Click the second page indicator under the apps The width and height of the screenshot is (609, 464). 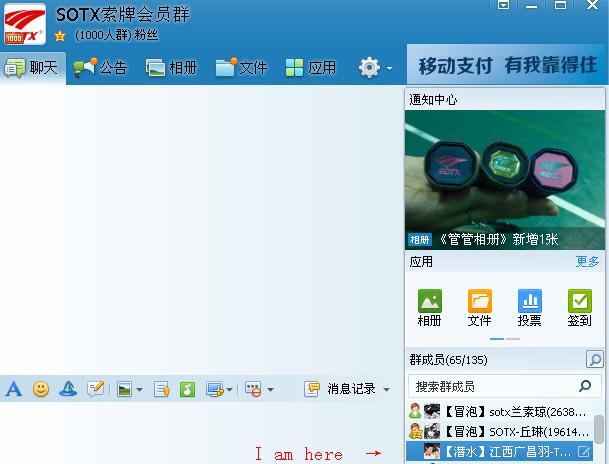click(513, 339)
